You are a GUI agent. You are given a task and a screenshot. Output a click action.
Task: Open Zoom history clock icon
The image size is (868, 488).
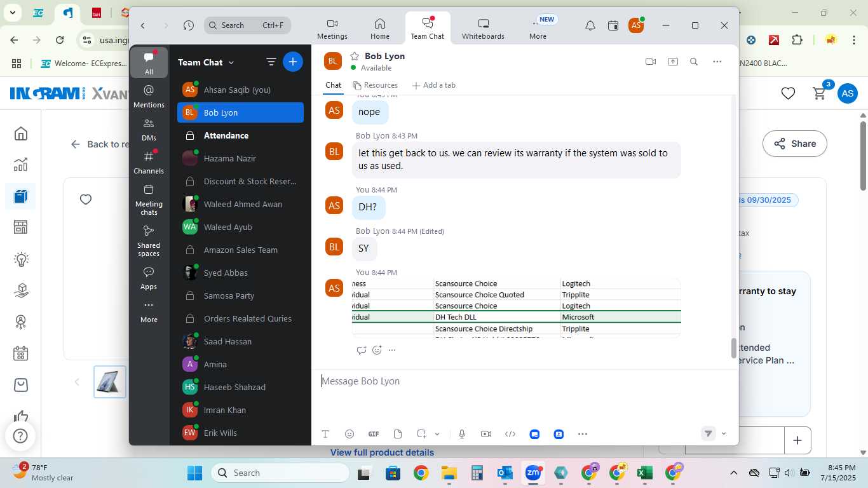(x=188, y=25)
